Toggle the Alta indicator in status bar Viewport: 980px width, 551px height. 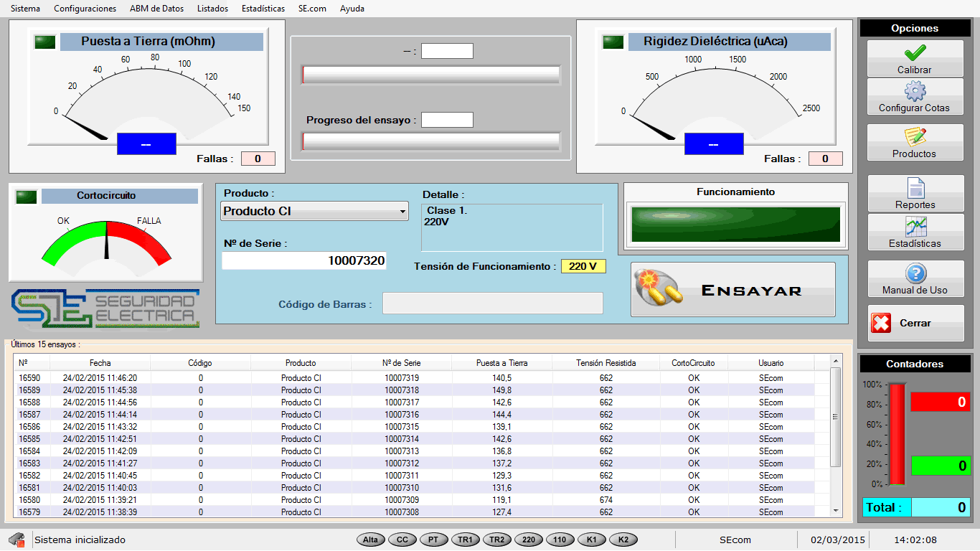tap(370, 540)
